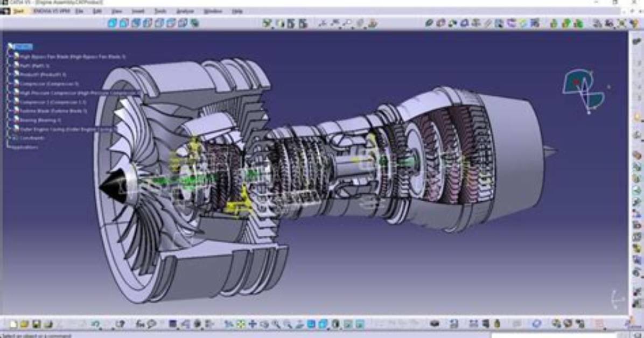The width and height of the screenshot is (644, 338).
Task: Click the Zoom In magnifier
Action: [x=276, y=325]
